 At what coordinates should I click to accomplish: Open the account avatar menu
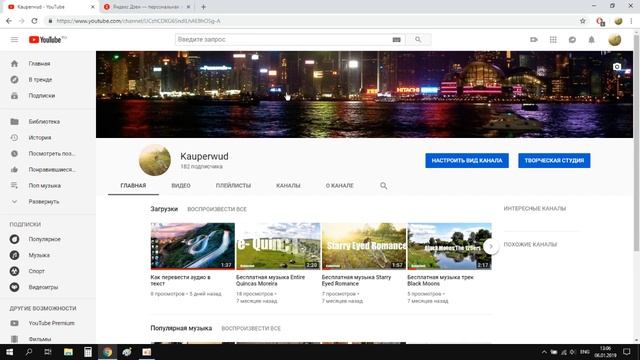(615, 40)
